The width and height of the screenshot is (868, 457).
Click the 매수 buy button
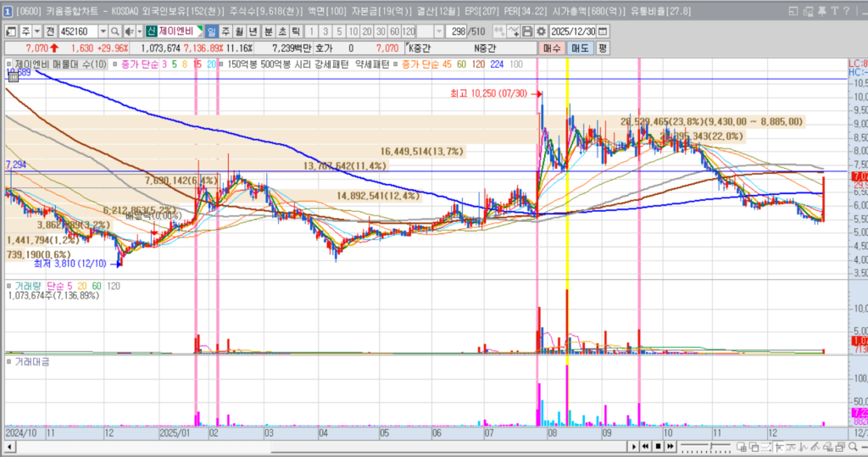pos(553,48)
